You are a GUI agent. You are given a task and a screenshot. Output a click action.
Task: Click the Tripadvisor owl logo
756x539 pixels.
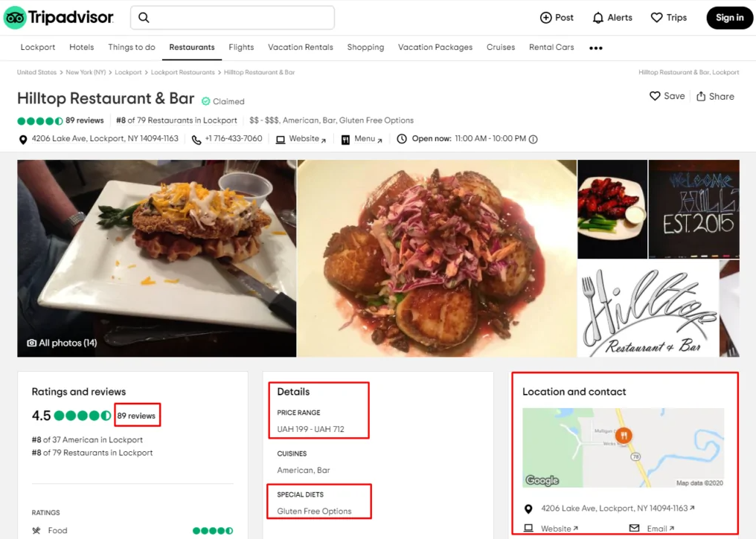point(15,17)
